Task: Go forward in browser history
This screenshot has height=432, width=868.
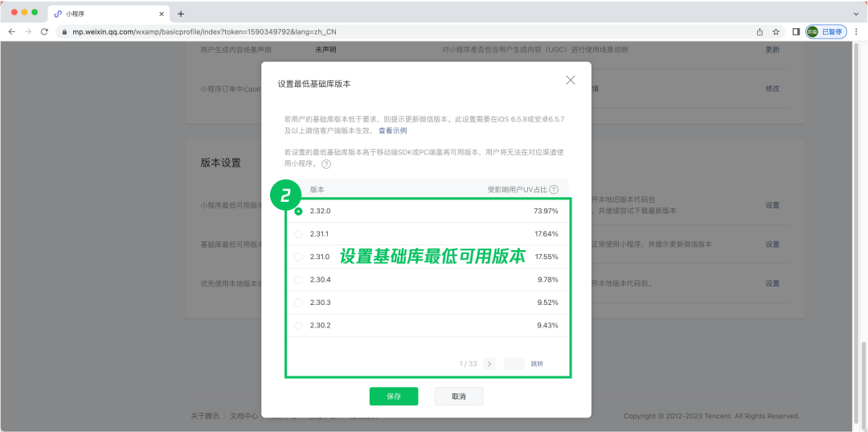Action: pyautogui.click(x=28, y=32)
